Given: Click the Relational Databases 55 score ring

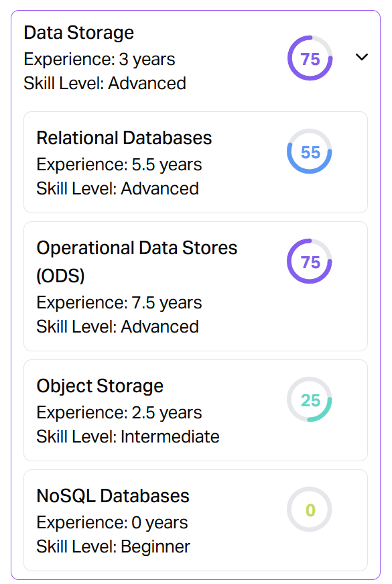Looking at the screenshot, I should coord(310,152).
